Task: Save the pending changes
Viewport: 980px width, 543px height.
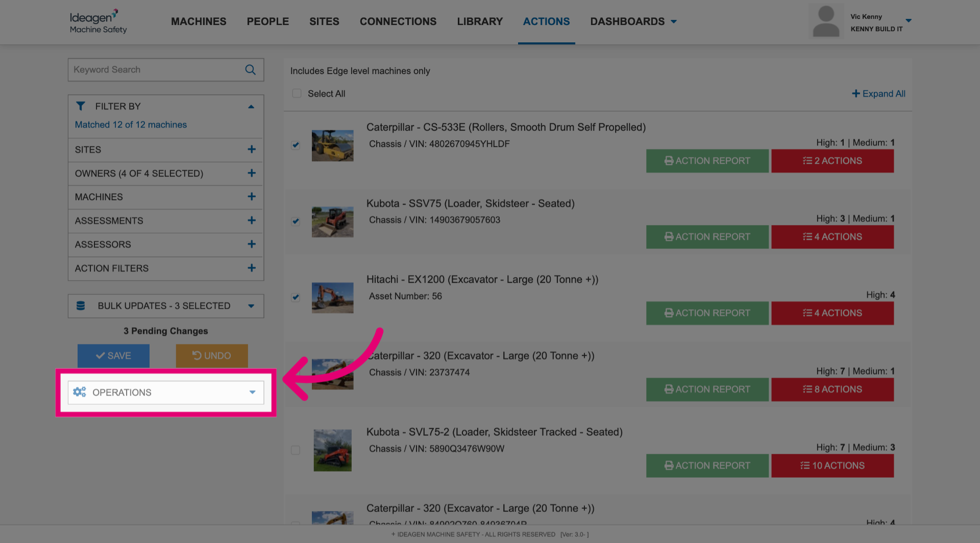Action: coord(113,356)
